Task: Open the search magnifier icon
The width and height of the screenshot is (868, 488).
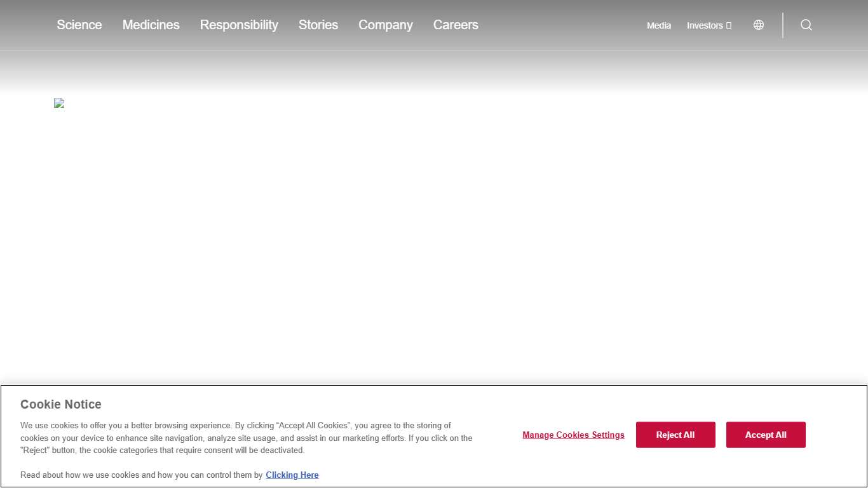Action: pyautogui.click(x=806, y=25)
